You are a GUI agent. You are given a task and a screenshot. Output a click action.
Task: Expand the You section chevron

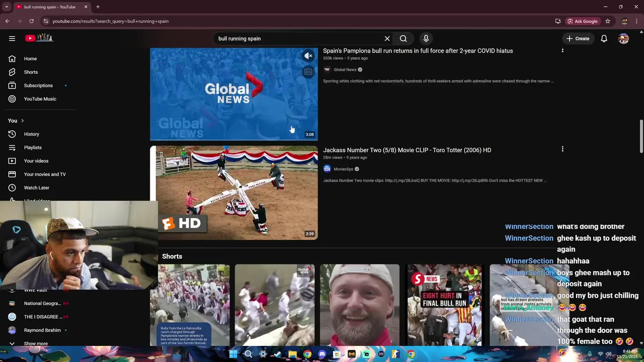(x=22, y=121)
